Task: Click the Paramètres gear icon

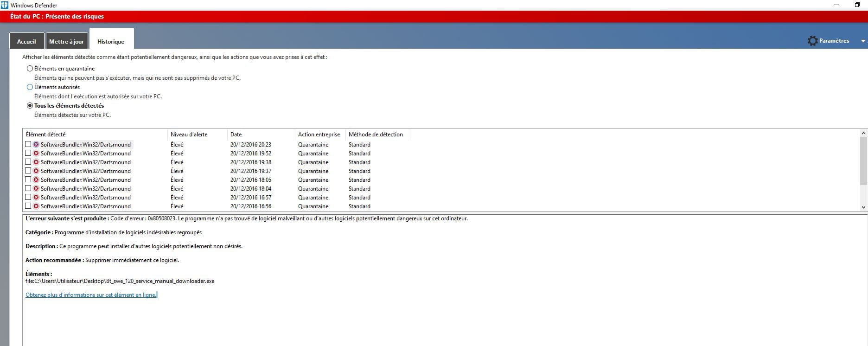Action: tap(812, 41)
